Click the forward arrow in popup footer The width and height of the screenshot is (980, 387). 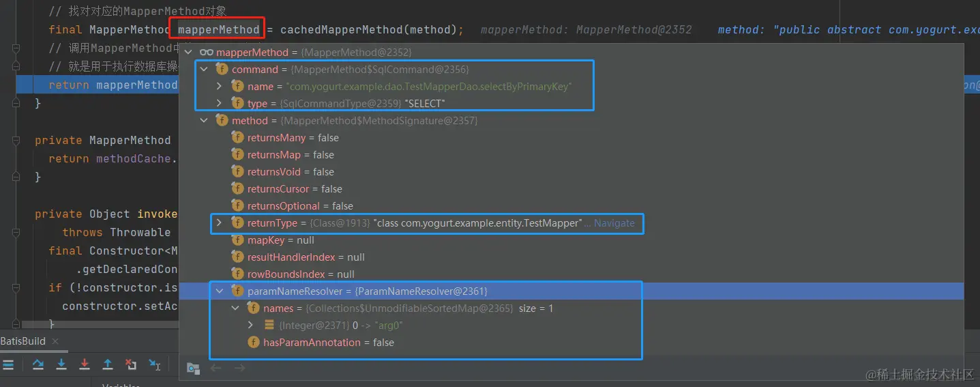click(x=239, y=369)
